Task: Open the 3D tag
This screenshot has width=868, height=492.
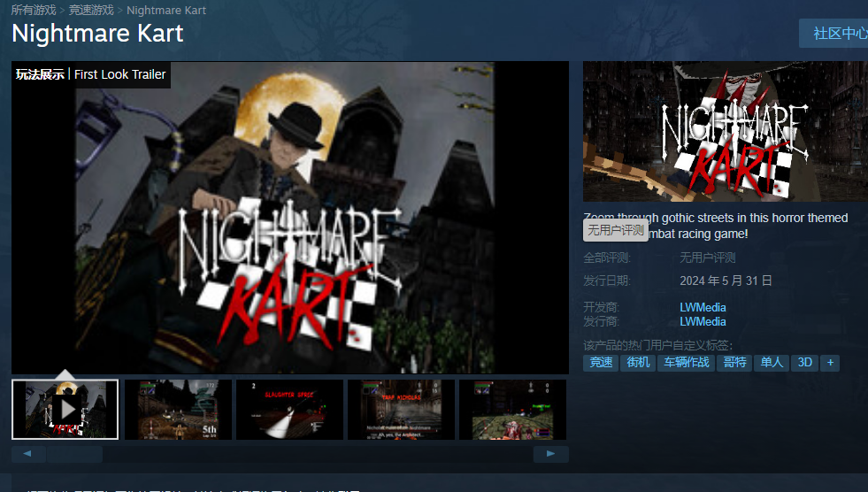Action: click(805, 363)
